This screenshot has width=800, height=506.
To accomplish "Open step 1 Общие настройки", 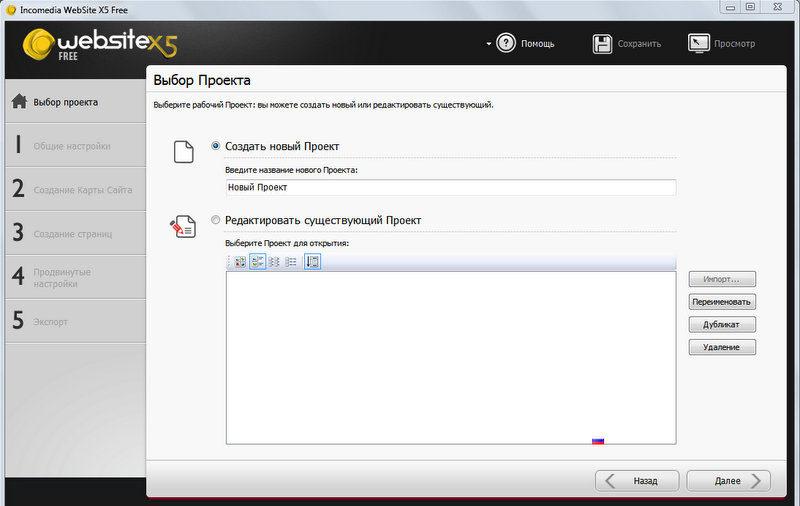I will click(76, 145).
